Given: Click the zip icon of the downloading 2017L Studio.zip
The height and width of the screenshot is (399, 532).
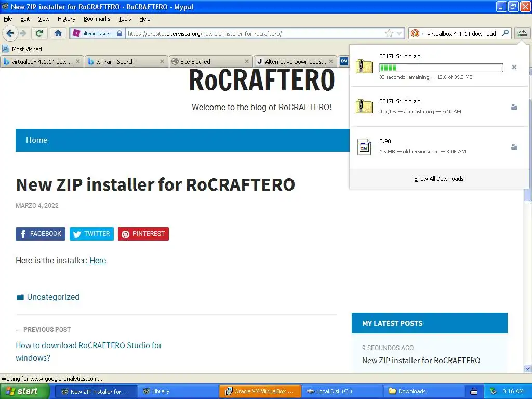Looking at the screenshot, I should (x=364, y=66).
